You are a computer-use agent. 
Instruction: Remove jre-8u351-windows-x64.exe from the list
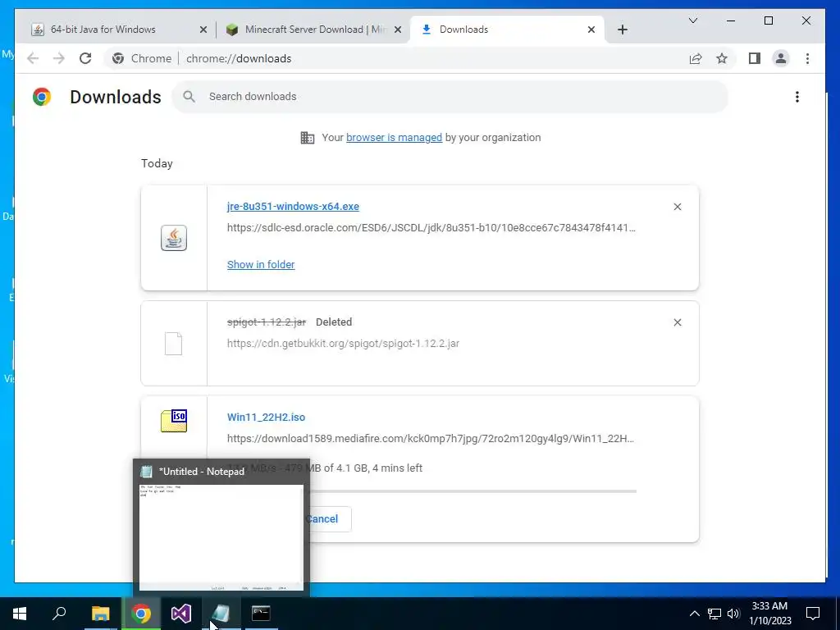point(677,207)
